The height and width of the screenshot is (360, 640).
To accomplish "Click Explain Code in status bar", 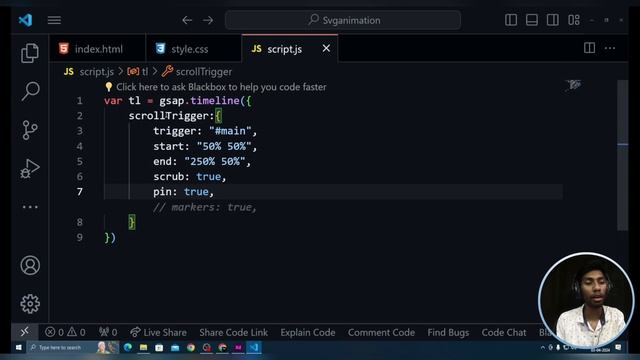I will point(308,332).
